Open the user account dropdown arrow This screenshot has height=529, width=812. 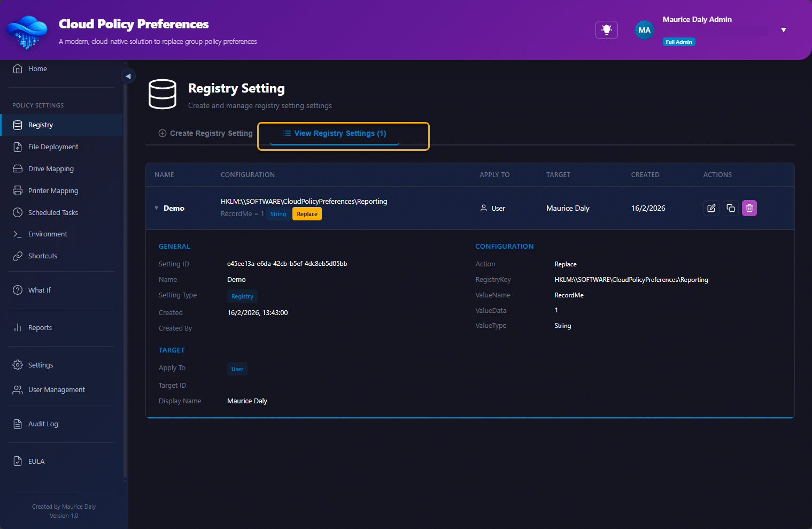tap(783, 30)
